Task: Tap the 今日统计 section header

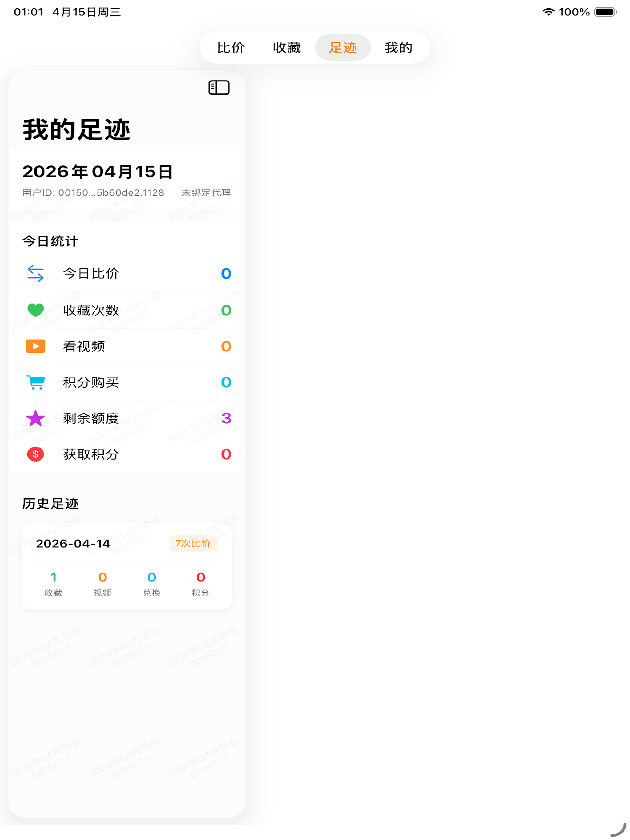Action: 50,241
